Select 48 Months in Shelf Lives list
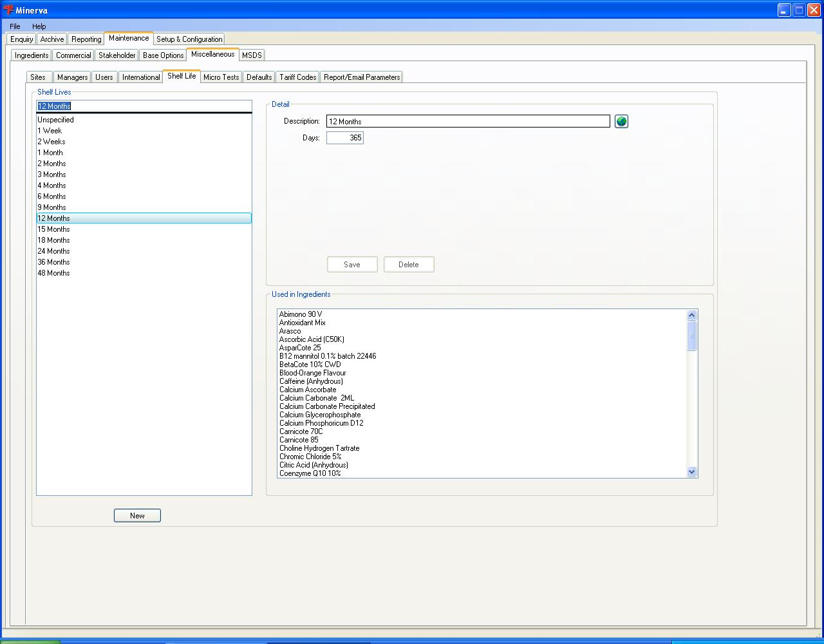The height and width of the screenshot is (644, 824). (x=144, y=273)
